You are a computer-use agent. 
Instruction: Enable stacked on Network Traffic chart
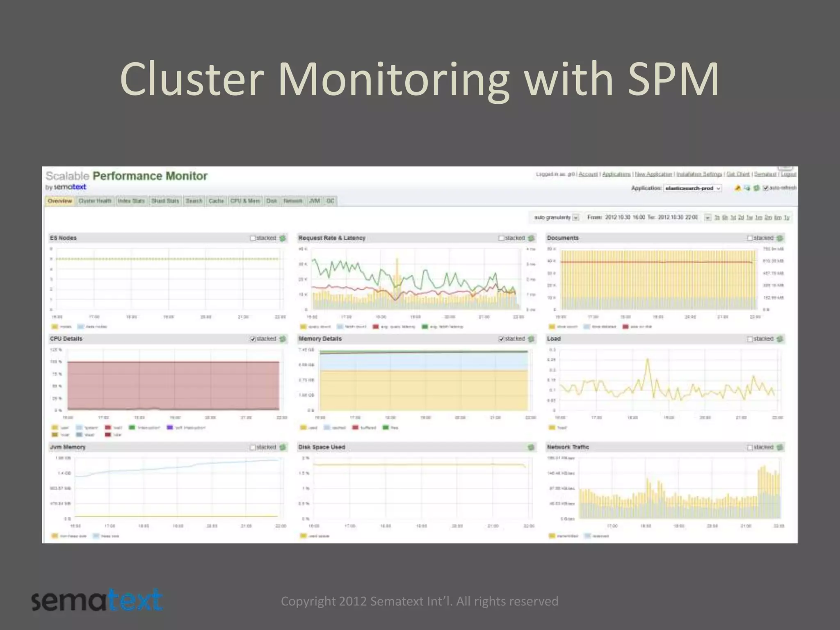pos(750,447)
